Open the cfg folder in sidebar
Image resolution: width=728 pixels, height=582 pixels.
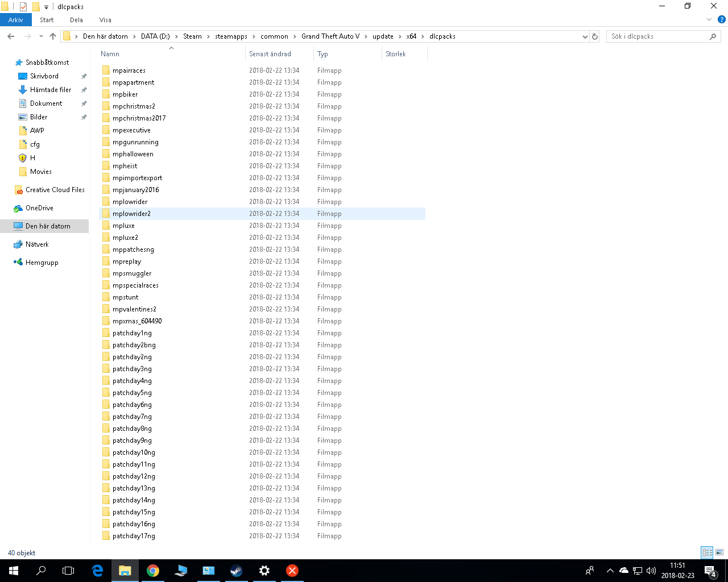tap(35, 144)
